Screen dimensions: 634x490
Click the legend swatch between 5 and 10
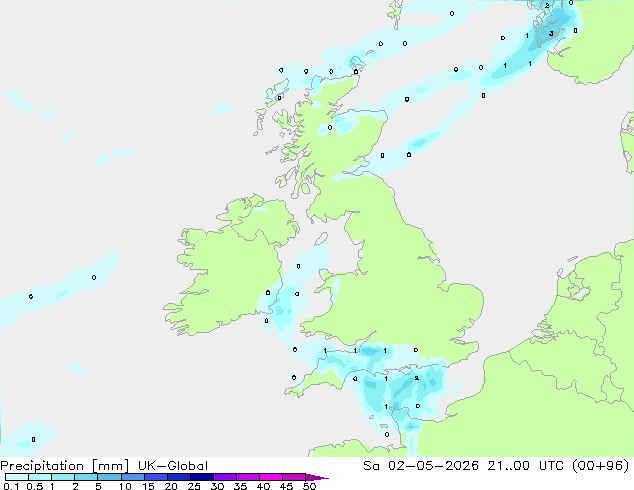pyautogui.click(x=109, y=477)
